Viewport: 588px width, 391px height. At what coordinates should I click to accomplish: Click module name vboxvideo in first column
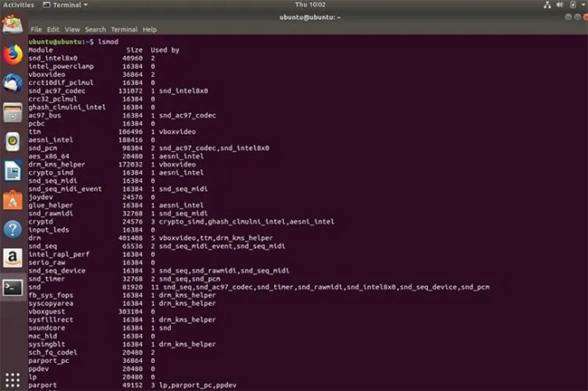[x=47, y=74]
